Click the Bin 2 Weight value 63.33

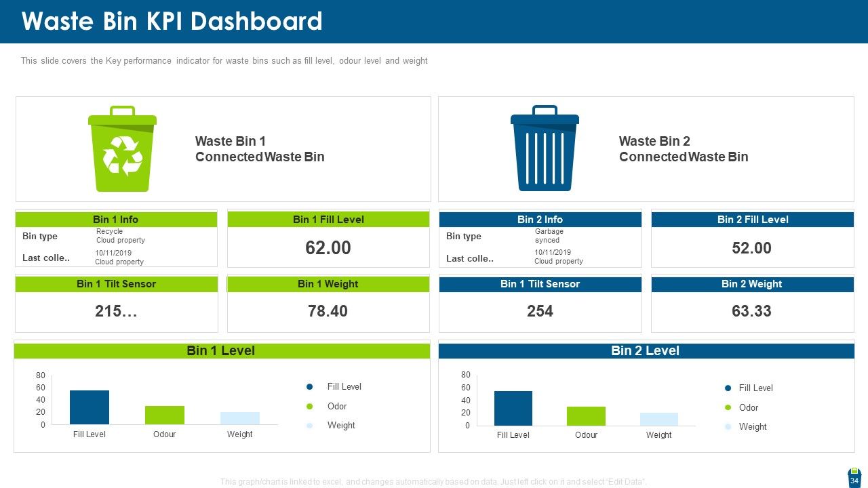point(751,311)
